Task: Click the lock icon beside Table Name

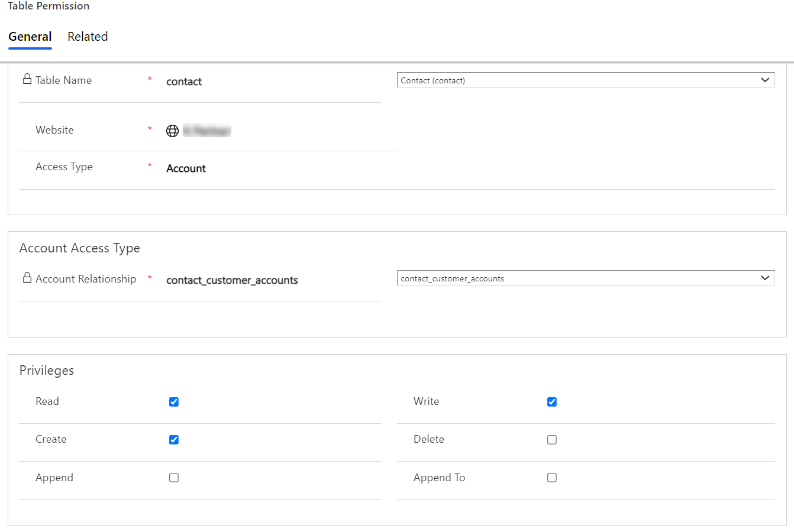Action: tap(27, 79)
